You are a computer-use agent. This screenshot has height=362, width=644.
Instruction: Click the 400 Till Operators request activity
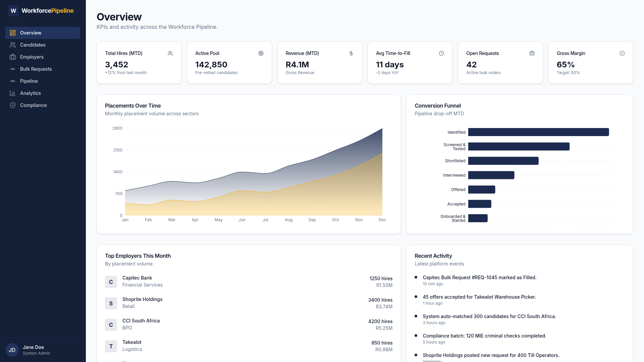tap(491, 355)
